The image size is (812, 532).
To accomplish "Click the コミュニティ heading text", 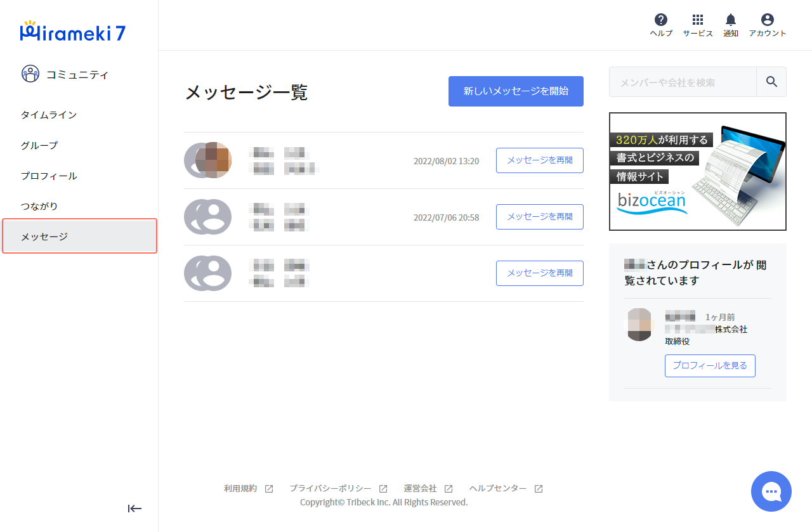I will 77,75.
